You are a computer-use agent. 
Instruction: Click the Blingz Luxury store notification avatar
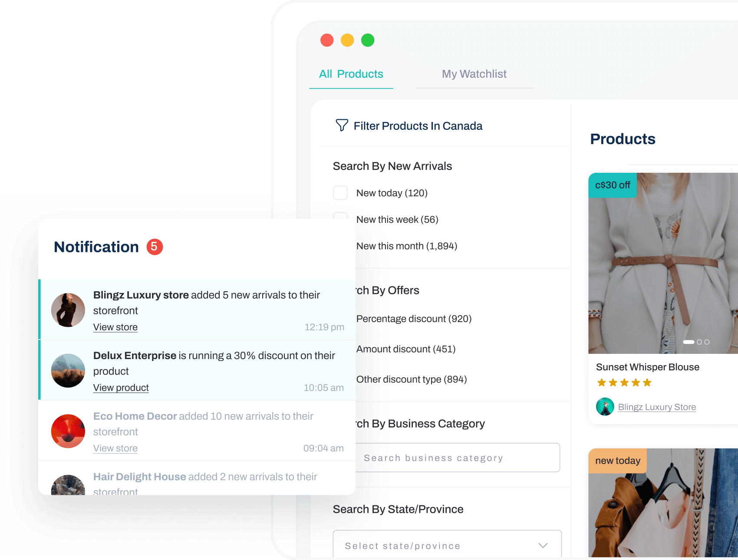[x=68, y=310]
